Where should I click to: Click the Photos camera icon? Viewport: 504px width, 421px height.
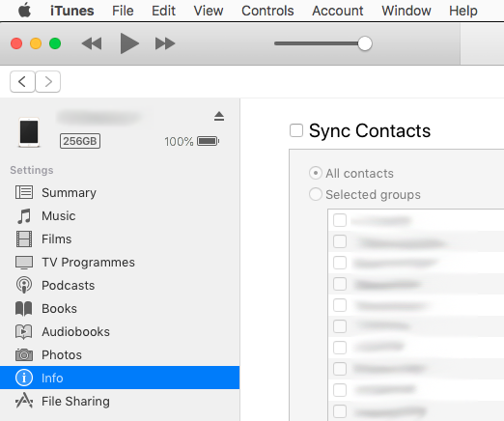click(24, 354)
